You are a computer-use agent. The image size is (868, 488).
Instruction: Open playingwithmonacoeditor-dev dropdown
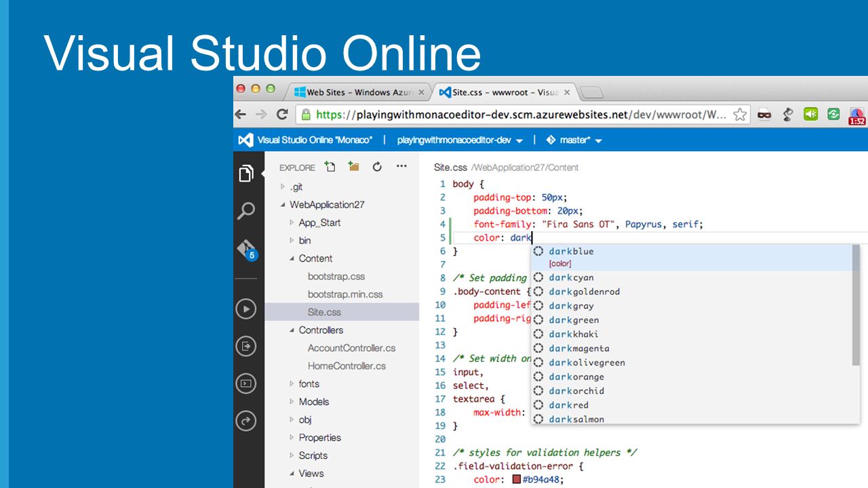(460, 140)
